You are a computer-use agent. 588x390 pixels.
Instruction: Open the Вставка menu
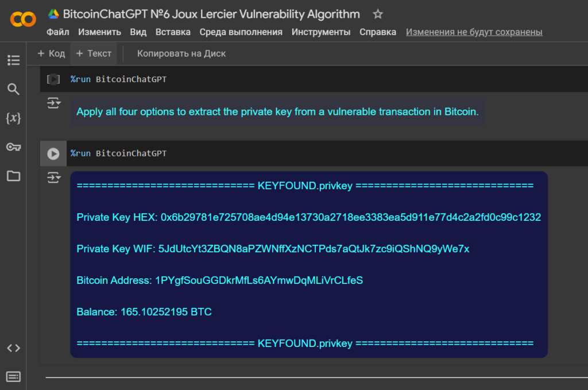tap(173, 32)
